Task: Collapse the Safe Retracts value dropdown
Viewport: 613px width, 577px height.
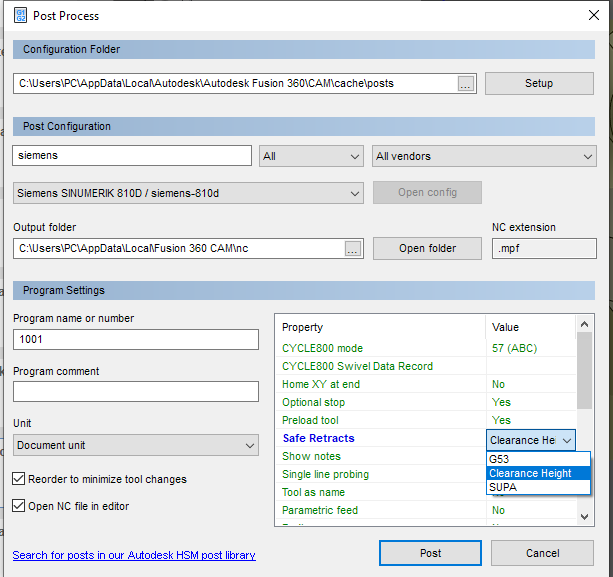Action: (567, 441)
